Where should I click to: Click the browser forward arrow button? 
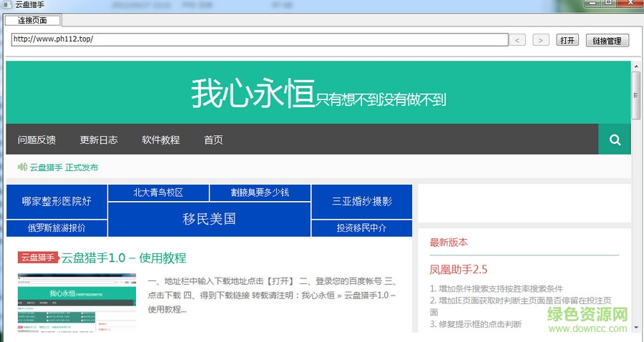[x=542, y=40]
